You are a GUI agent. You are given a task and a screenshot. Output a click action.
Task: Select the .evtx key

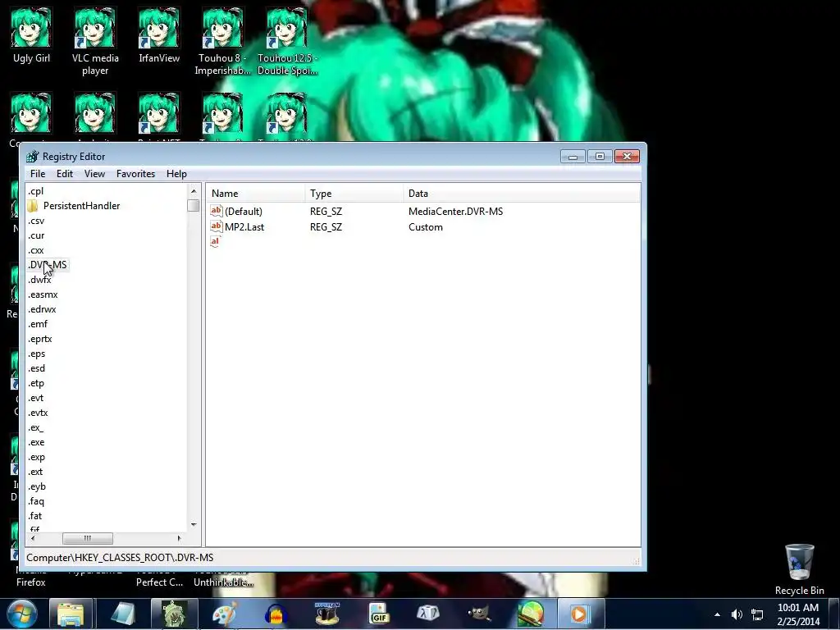(x=38, y=413)
